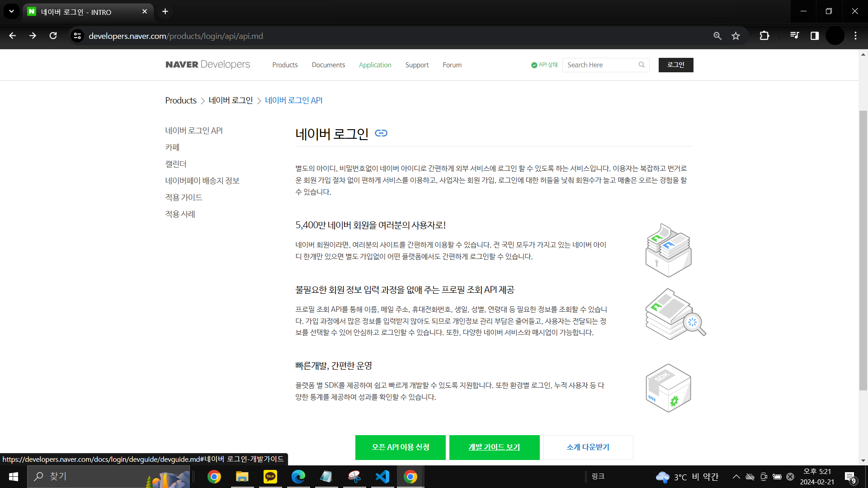
Task: Click the search magnifier icon in Search Here box
Action: [x=642, y=65]
